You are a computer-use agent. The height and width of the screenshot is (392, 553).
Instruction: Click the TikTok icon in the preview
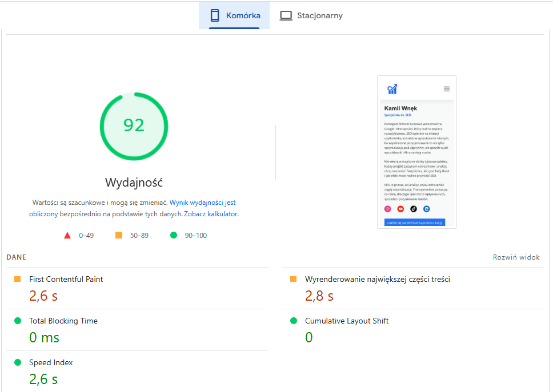[414, 209]
